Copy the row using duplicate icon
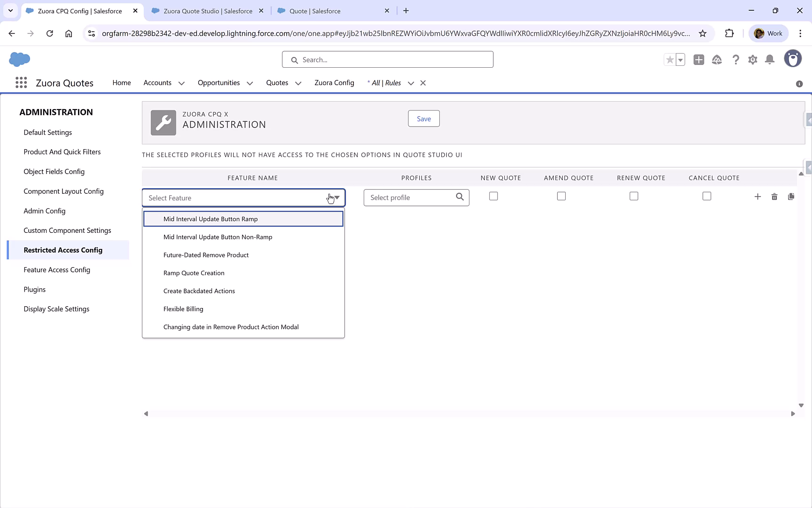This screenshot has width=812, height=508. (791, 197)
